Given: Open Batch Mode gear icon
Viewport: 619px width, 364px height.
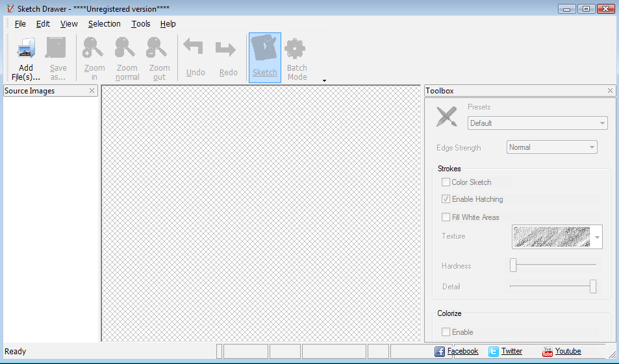Looking at the screenshot, I should pos(296,49).
